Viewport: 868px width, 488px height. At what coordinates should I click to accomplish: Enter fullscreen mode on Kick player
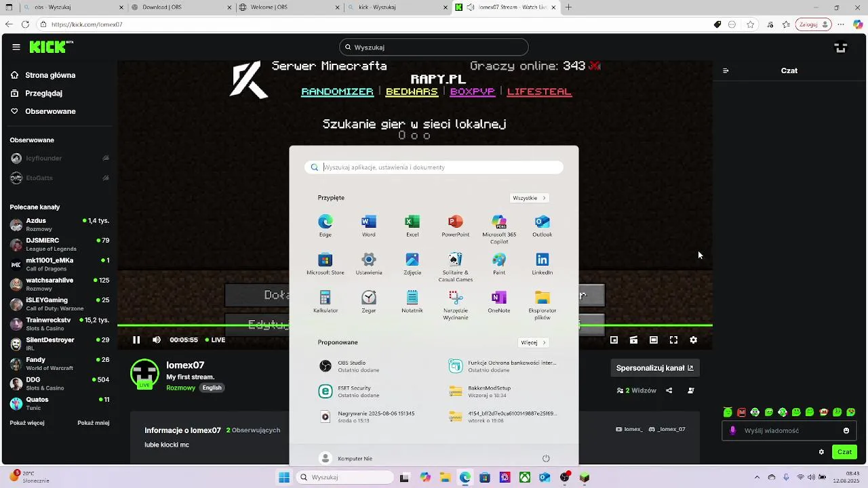click(x=673, y=340)
